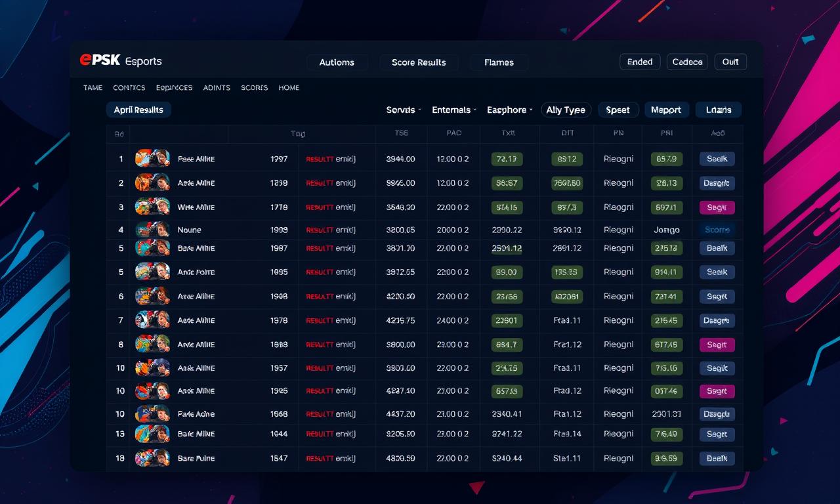Screen dimensions: 840x504
Task: Click Dasgrk button in rank 2 row
Action: (717, 183)
